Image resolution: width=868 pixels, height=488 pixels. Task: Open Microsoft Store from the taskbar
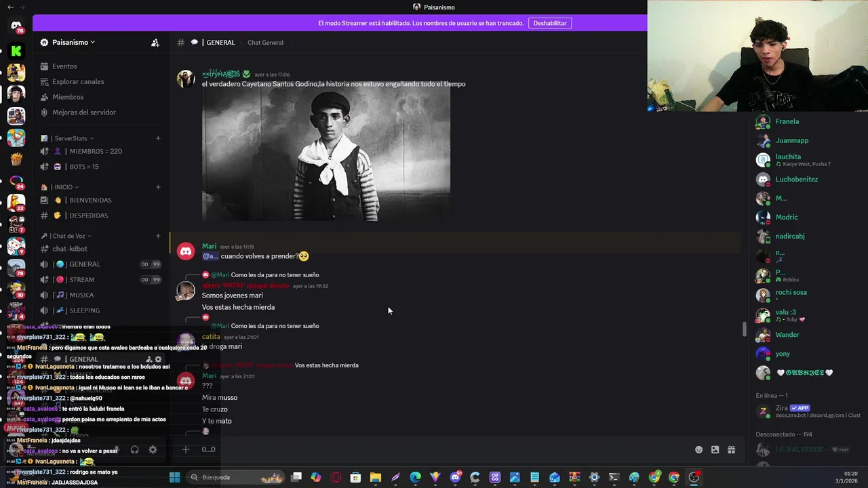tap(355, 477)
